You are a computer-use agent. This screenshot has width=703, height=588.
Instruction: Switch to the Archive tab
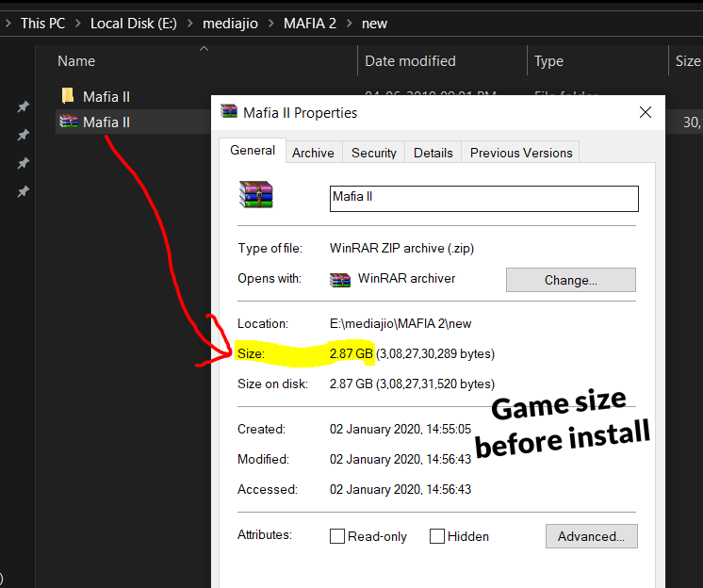pos(313,153)
